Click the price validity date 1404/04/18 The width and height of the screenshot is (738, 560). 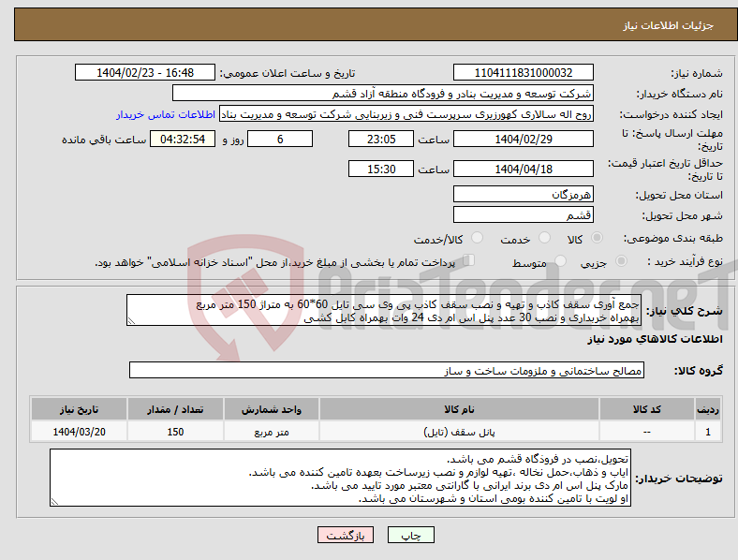[523, 169]
